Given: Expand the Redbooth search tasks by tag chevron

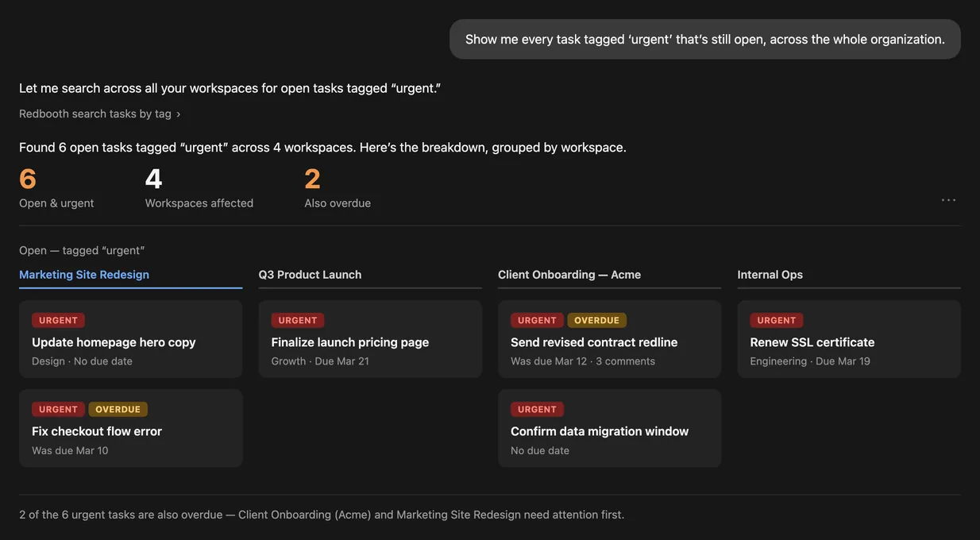Looking at the screenshot, I should (178, 114).
